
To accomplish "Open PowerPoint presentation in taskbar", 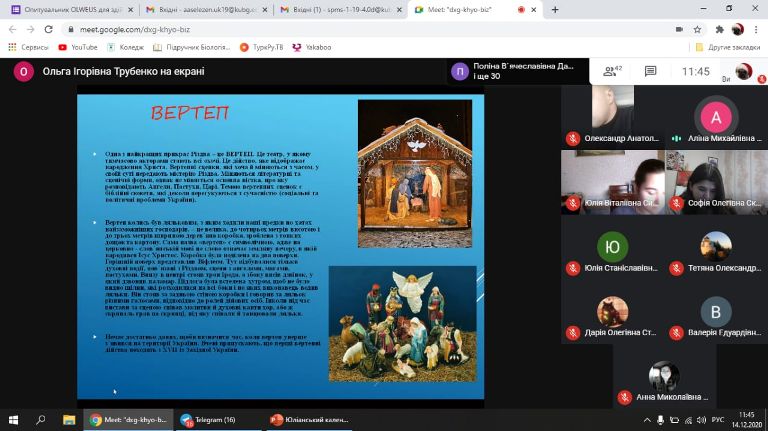I will [312, 420].
